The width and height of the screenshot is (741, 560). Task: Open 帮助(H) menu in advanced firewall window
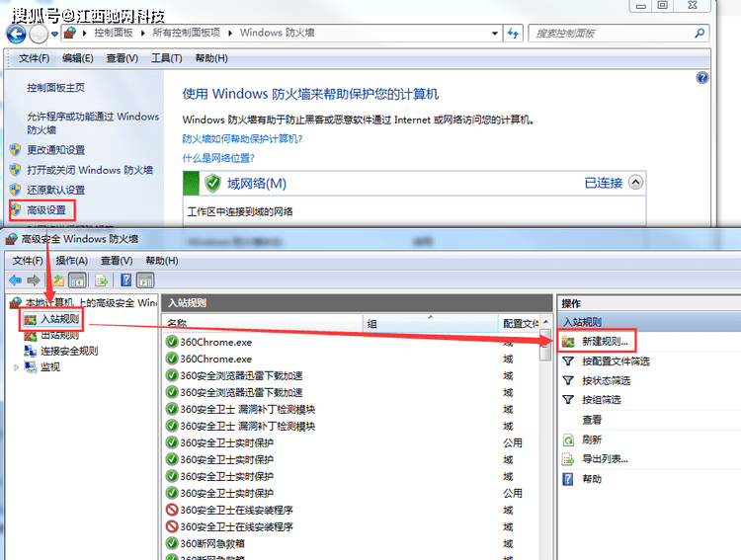tap(162, 261)
